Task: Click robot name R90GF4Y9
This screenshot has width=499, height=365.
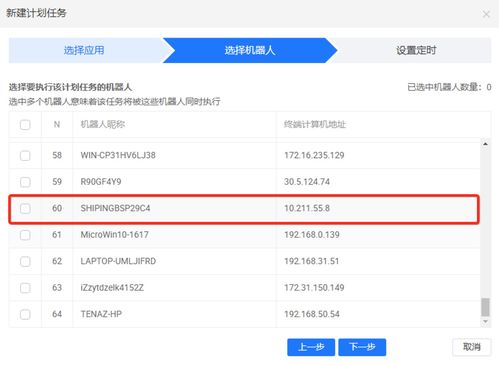Action: 101,182
